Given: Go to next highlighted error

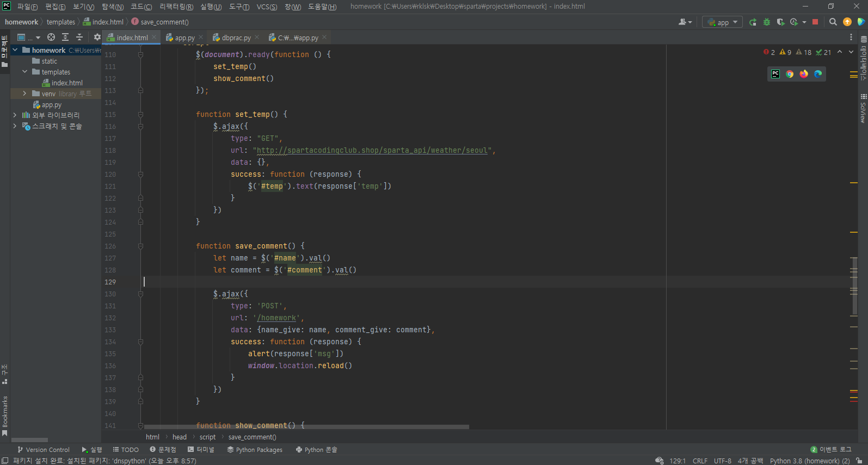Looking at the screenshot, I should pyautogui.click(x=851, y=52).
